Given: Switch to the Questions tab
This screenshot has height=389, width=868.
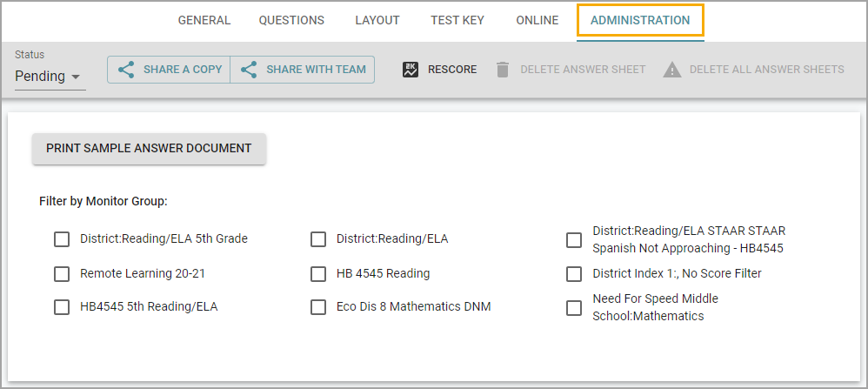Looking at the screenshot, I should (291, 21).
